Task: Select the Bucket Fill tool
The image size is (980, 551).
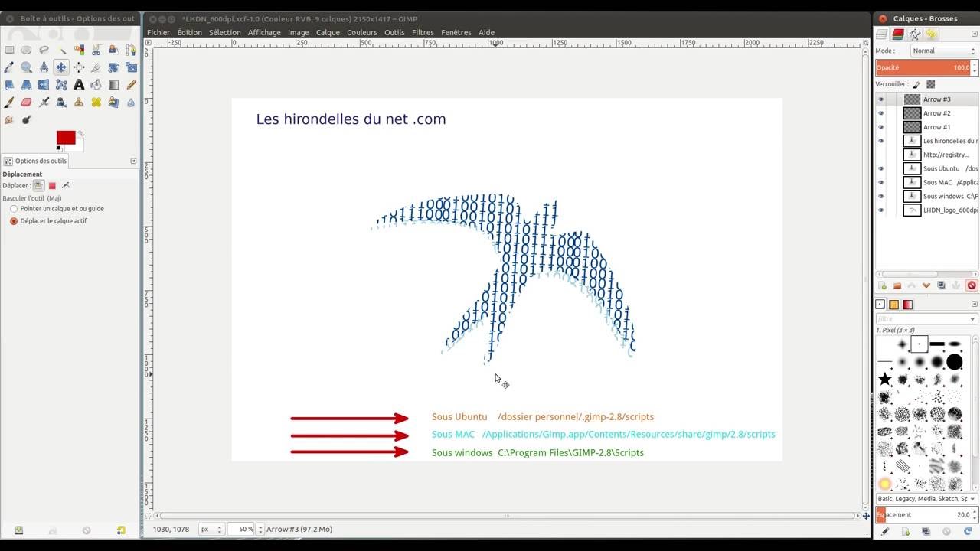Action: (x=96, y=85)
